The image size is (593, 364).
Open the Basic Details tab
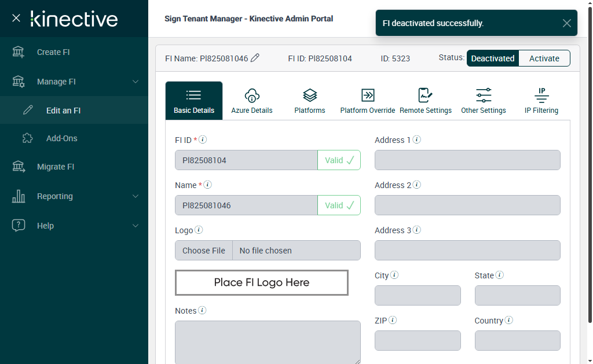point(194,101)
